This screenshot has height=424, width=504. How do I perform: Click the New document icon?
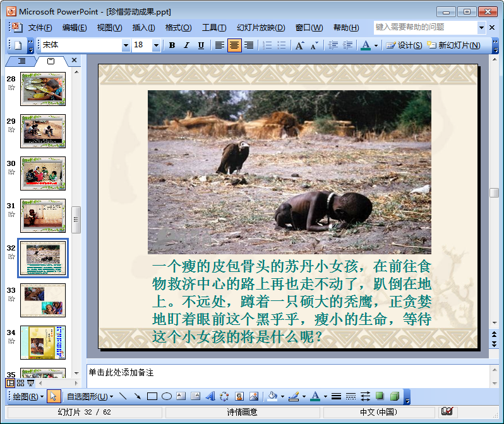point(18,45)
